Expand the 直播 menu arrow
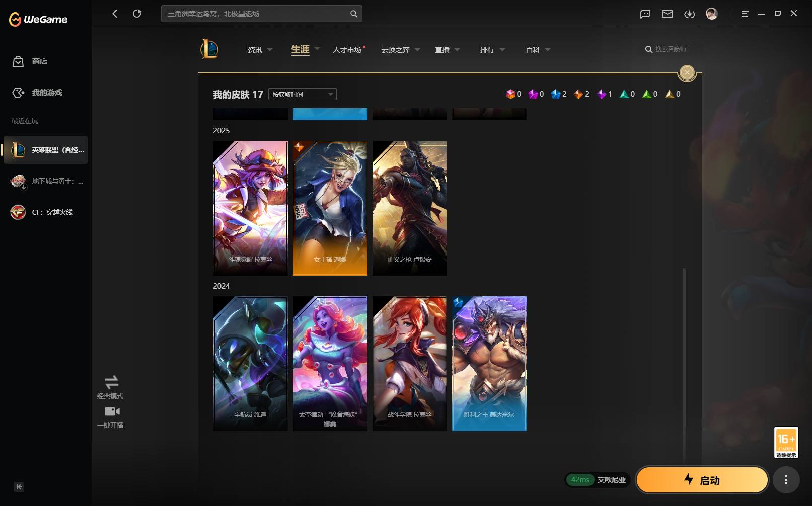Viewport: 812px width, 506px height. tap(457, 50)
